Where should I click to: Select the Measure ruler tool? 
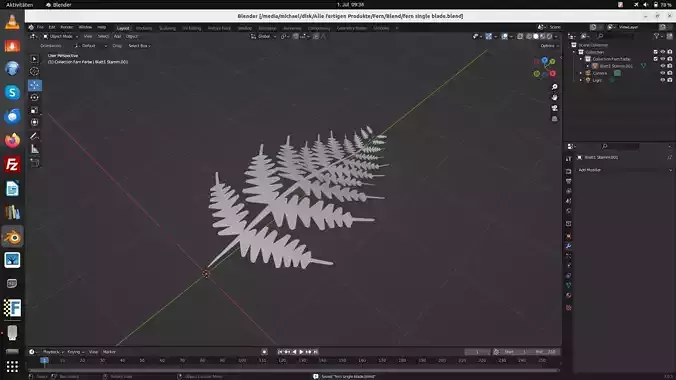point(34,149)
